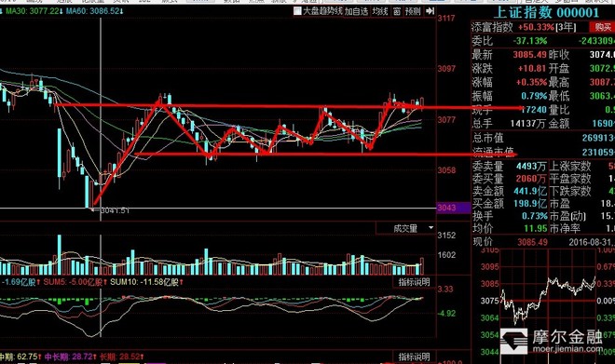The image size is (615, 364).
Task: Click the purple 3043 price axis marker
Action: tap(454, 208)
